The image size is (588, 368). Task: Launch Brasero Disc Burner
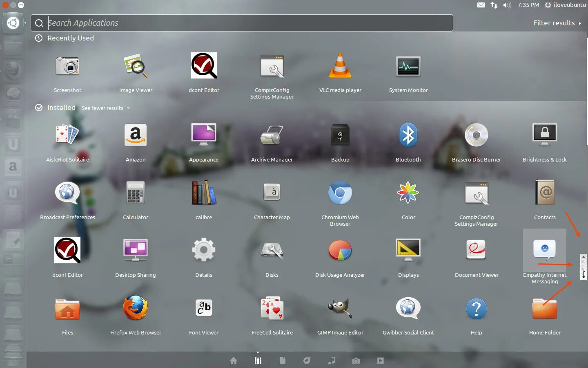point(477,135)
